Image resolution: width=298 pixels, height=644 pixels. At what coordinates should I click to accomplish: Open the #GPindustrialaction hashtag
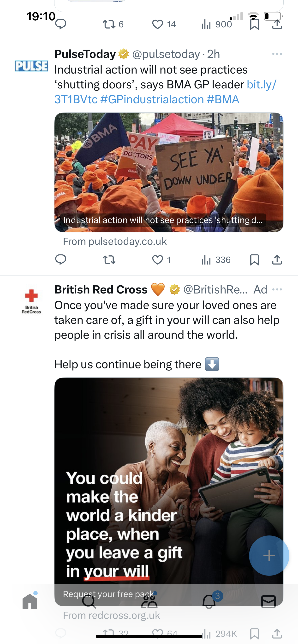pos(152,99)
